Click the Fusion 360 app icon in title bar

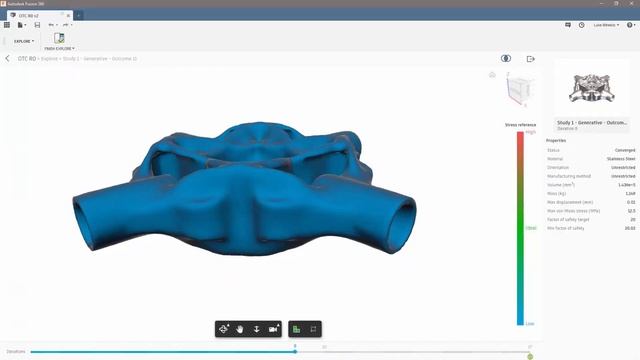[3, 3]
